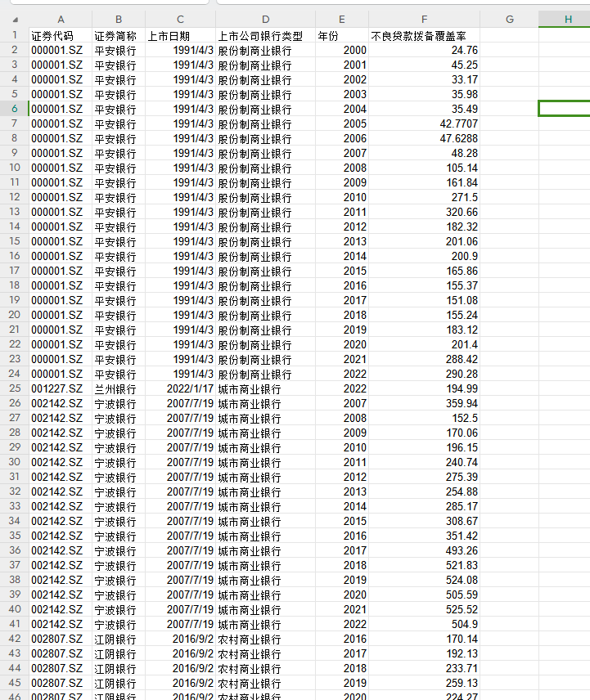The width and height of the screenshot is (590, 700).
Task: Select column B header
Action: click(x=119, y=19)
